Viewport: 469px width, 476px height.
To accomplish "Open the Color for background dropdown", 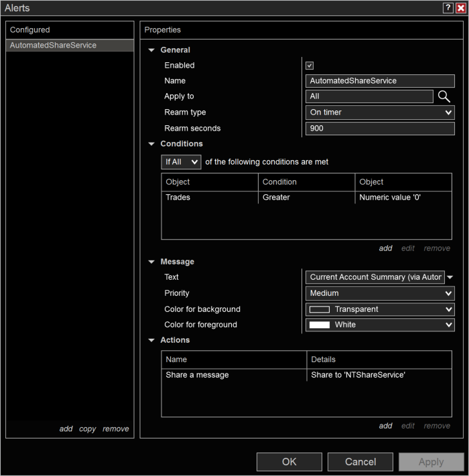I will click(x=380, y=309).
